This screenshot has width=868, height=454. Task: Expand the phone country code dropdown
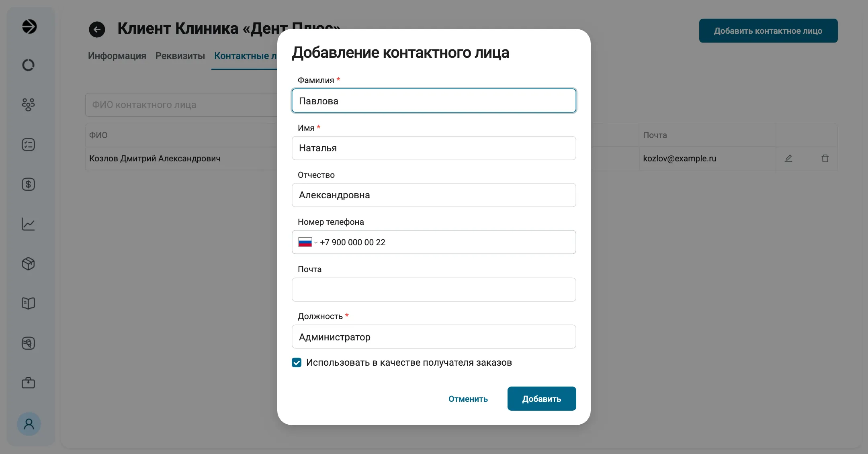[x=316, y=242]
